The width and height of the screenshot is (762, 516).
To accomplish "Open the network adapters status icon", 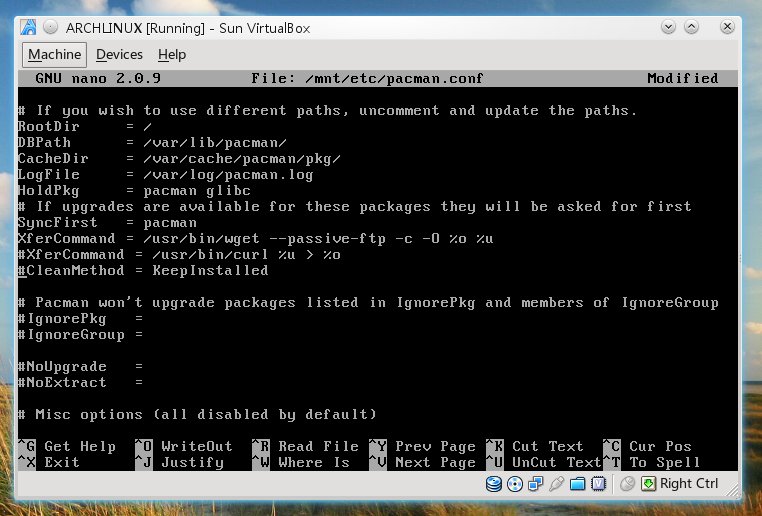I will pyautogui.click(x=536, y=484).
